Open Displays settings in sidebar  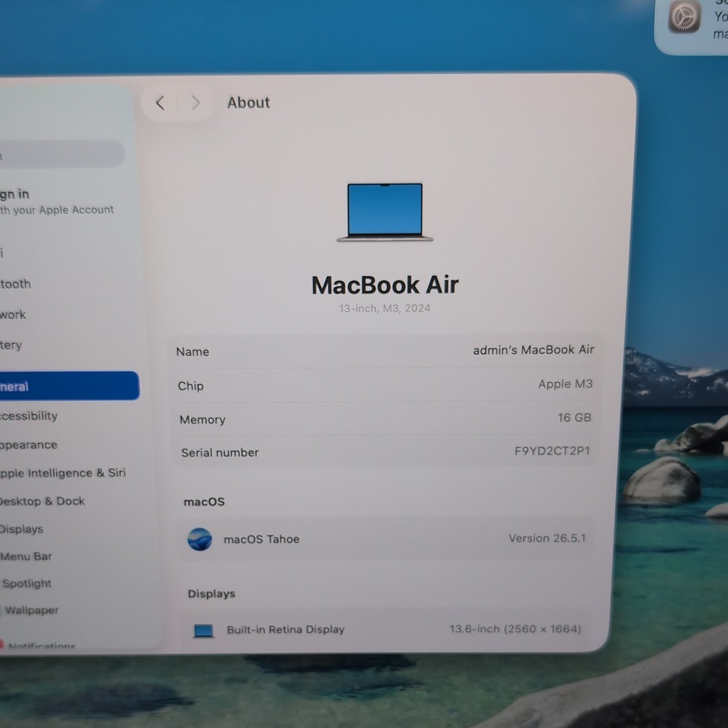[22, 529]
